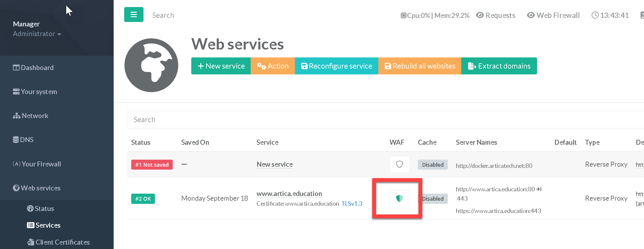This screenshot has width=644, height=249.
Task: Toggle Cache Disabled badge for New service
Action: tap(432, 165)
